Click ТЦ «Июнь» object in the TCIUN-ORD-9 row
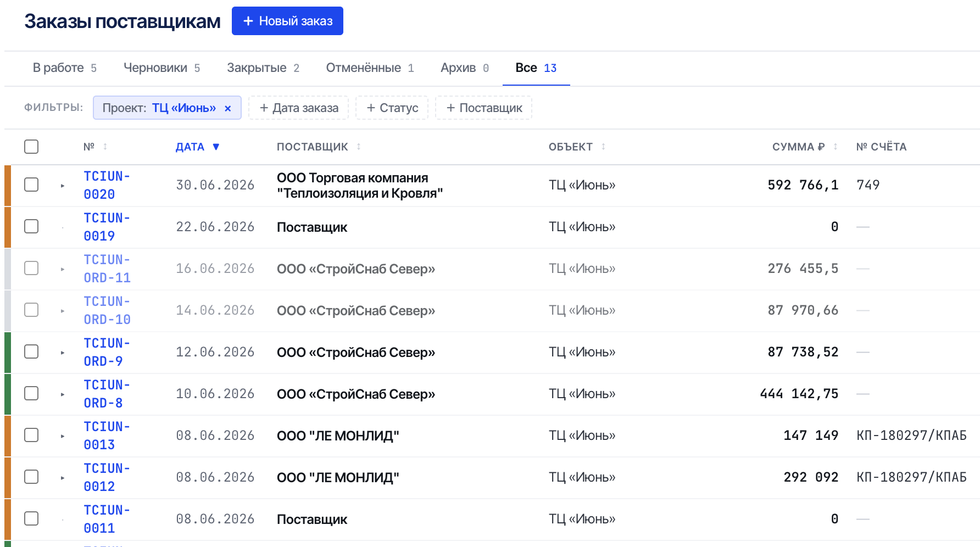Image resolution: width=980 pixels, height=547 pixels. coord(582,352)
